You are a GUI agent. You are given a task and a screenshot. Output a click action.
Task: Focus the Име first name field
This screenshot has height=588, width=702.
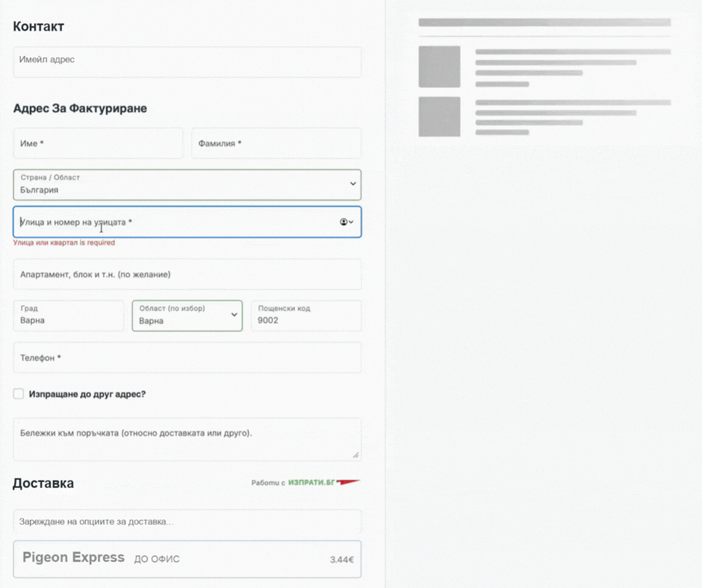point(98,143)
